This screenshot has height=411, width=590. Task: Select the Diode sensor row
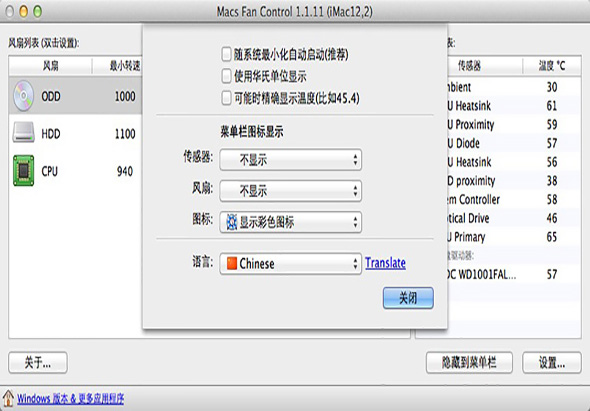point(514,143)
